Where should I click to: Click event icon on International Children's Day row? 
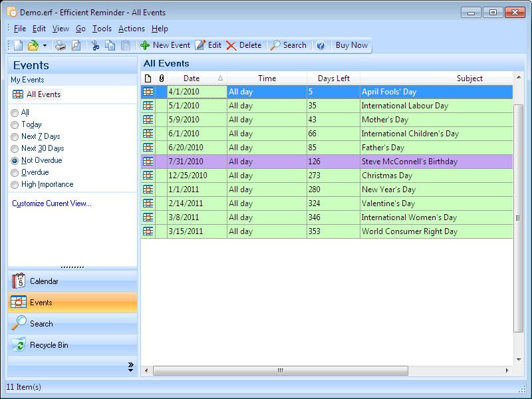148,134
